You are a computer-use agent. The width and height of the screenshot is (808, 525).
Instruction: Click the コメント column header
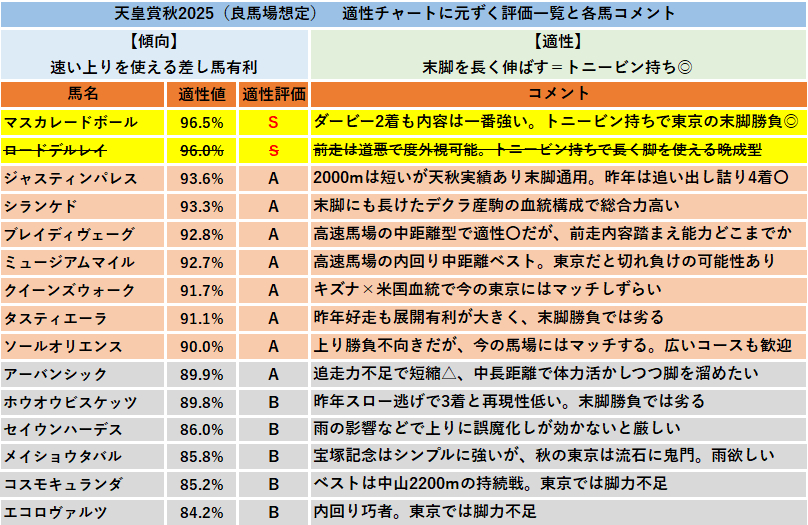pyautogui.click(x=557, y=94)
